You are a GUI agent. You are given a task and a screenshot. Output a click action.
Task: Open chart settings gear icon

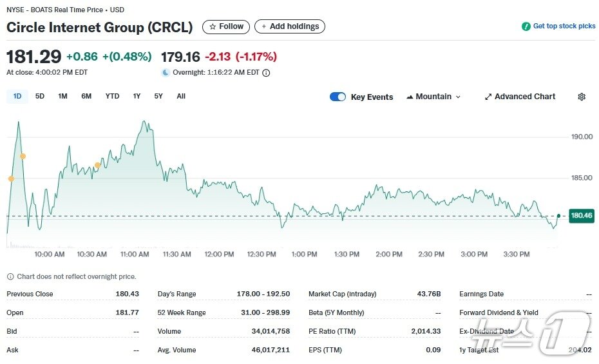[582, 97]
